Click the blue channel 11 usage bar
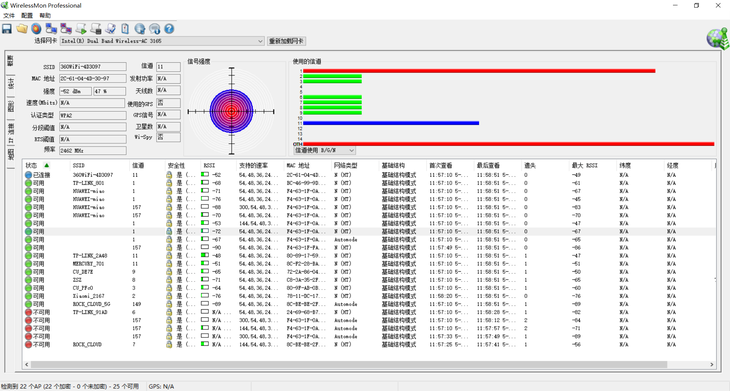Viewport: 730px width, 391px height. coord(391,123)
